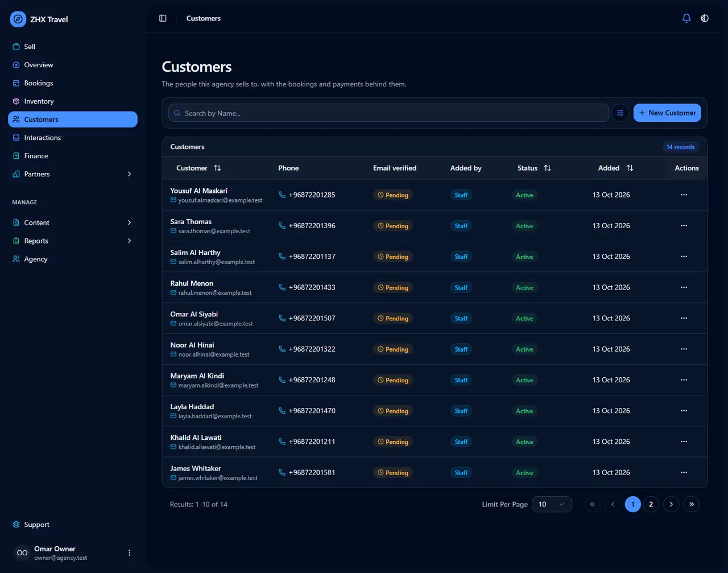This screenshot has height=573, width=728.
Task: Expand the Content section
Action: (x=73, y=222)
